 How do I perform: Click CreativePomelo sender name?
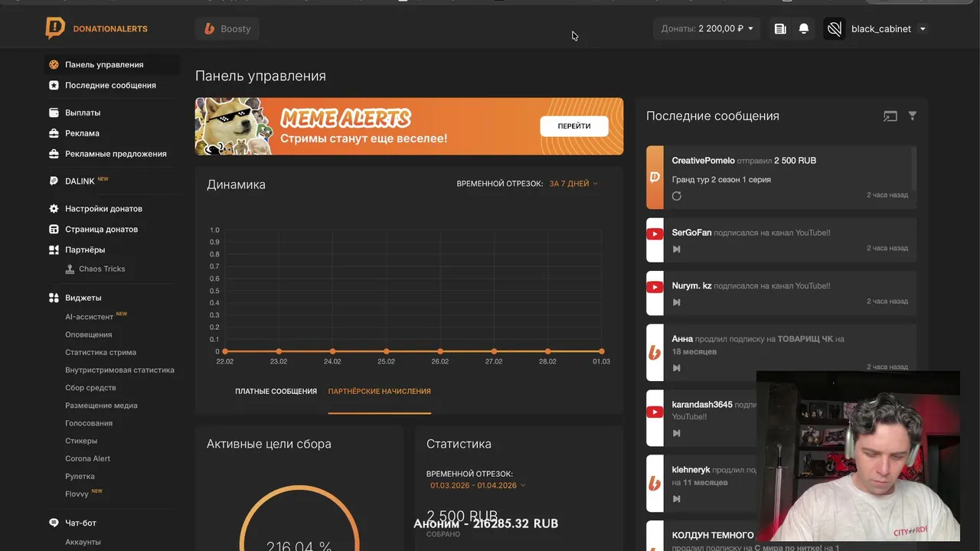click(703, 161)
